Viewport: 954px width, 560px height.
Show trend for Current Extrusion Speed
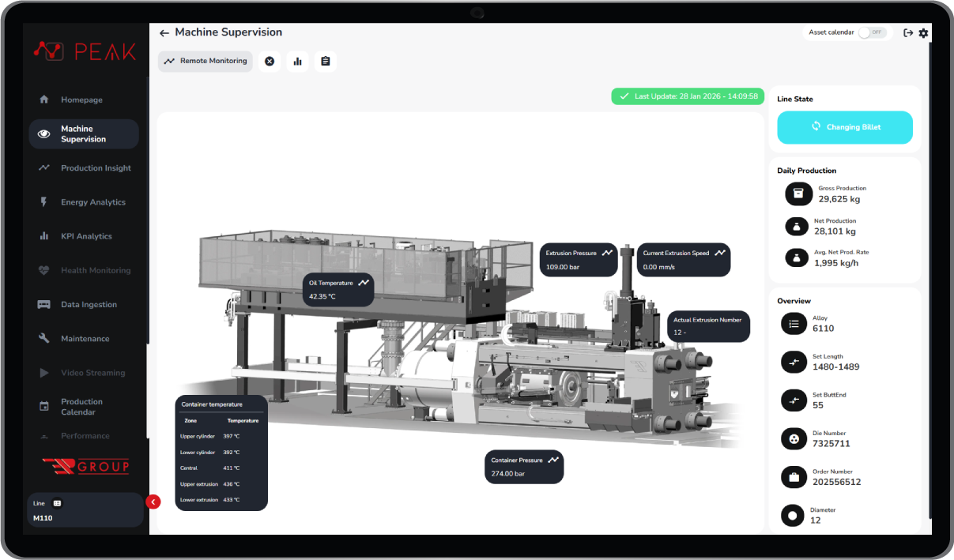[720, 253]
